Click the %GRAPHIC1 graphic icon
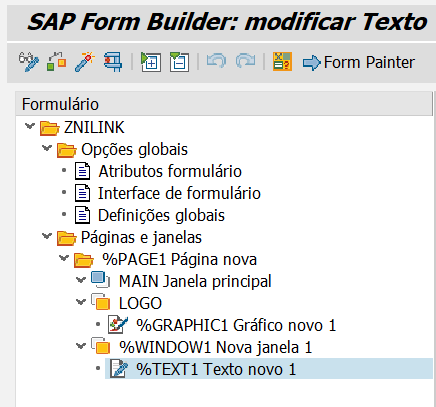The width and height of the screenshot is (436, 407). point(118,325)
